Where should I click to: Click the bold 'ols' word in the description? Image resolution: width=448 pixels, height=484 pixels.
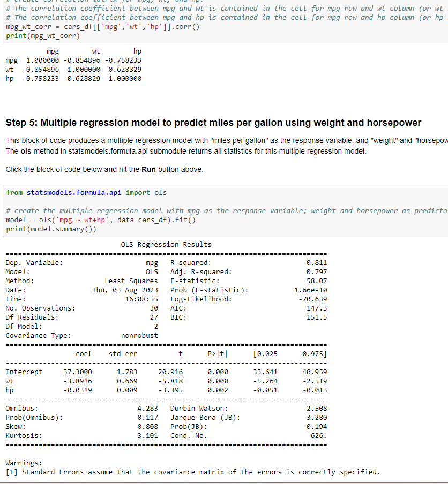[26, 151]
